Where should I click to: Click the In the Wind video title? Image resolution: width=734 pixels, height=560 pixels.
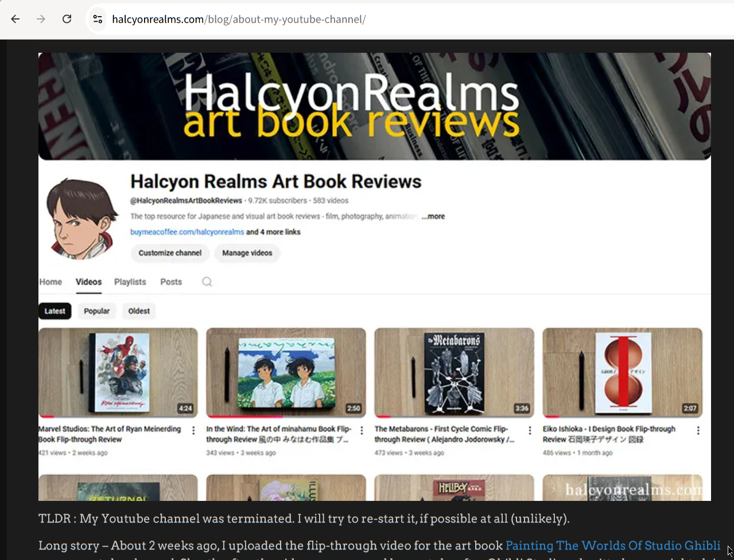click(x=279, y=434)
